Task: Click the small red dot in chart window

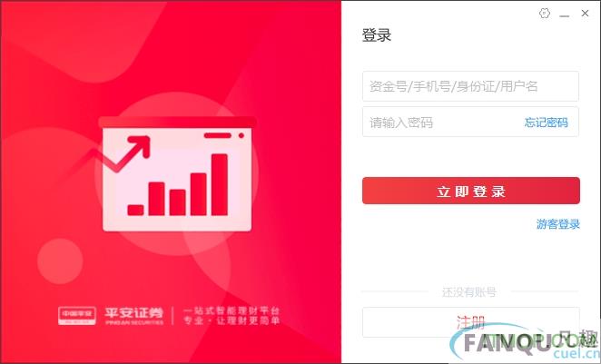Action: 241,135
